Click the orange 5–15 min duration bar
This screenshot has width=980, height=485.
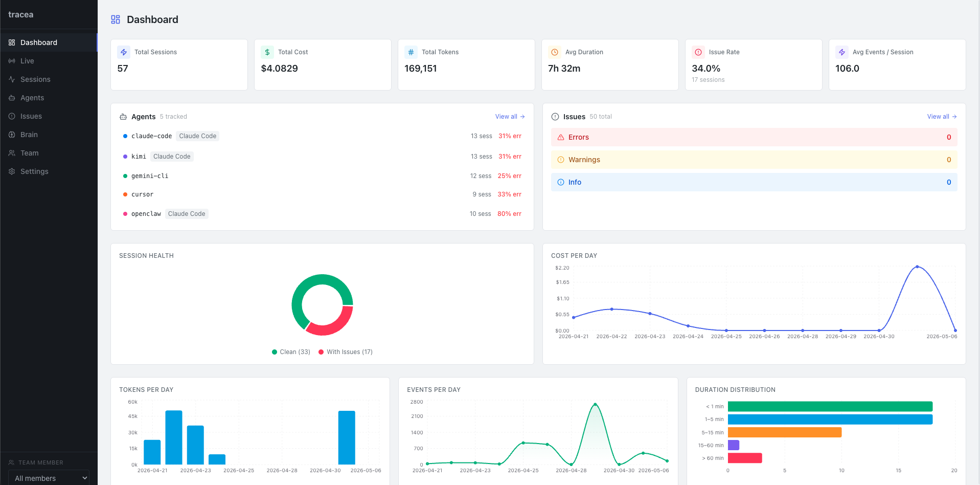pyautogui.click(x=785, y=432)
